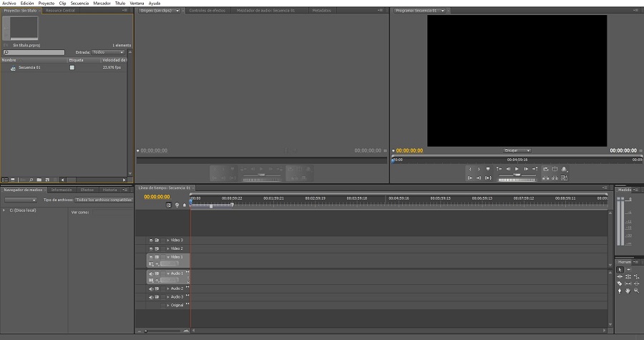This screenshot has width=644, height=340.
Task: Open the Encajar zoom level dropdown
Action: point(517,150)
